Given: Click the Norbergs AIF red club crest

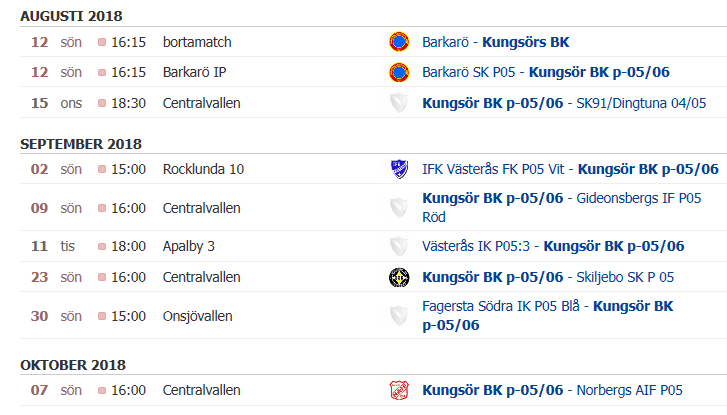Looking at the screenshot, I should [399, 390].
